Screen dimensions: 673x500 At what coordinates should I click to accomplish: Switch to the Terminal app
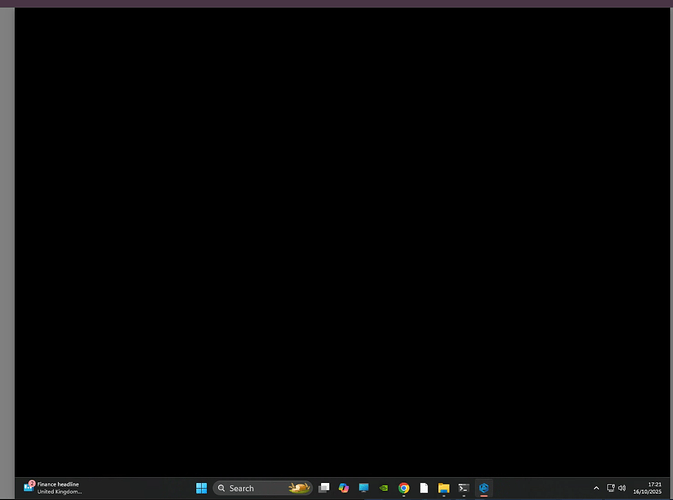464,488
